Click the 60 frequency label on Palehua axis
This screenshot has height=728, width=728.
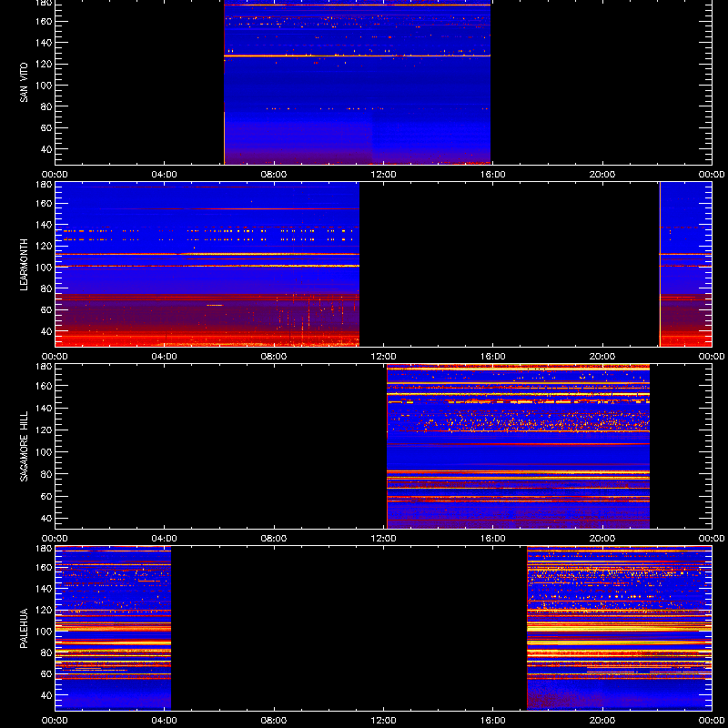click(x=48, y=674)
